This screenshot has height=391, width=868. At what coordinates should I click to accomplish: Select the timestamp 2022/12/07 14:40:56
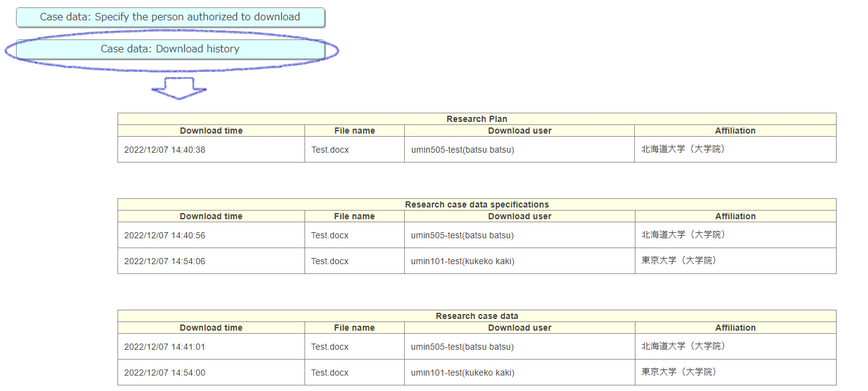(x=165, y=235)
